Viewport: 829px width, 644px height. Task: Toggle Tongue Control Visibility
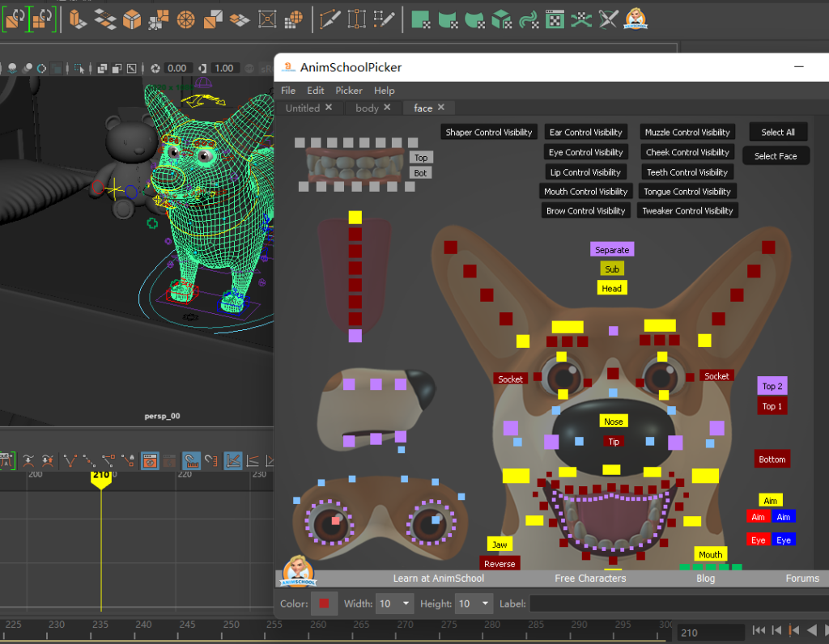pyautogui.click(x=687, y=191)
